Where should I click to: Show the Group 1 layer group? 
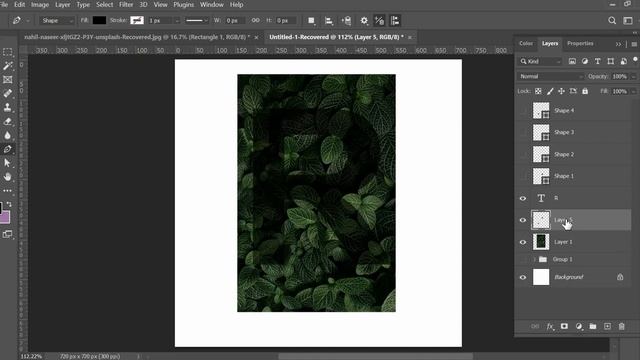[x=523, y=260]
